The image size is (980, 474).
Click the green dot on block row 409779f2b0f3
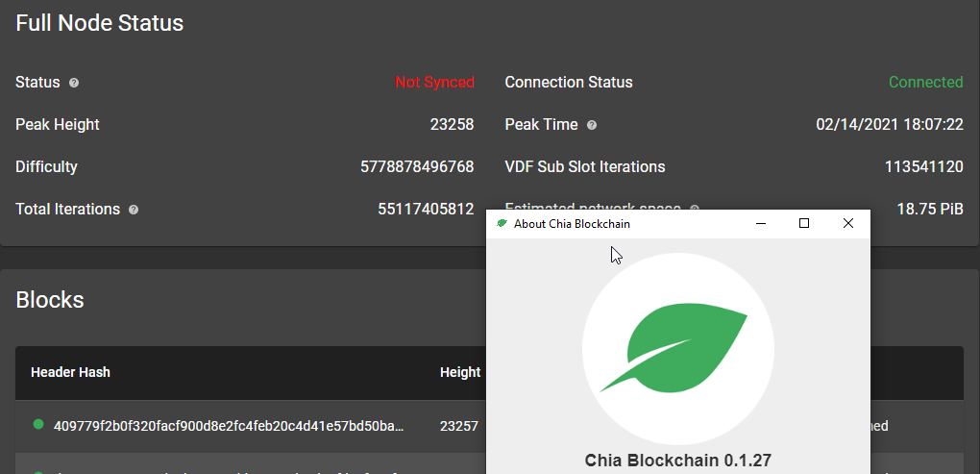(x=38, y=425)
